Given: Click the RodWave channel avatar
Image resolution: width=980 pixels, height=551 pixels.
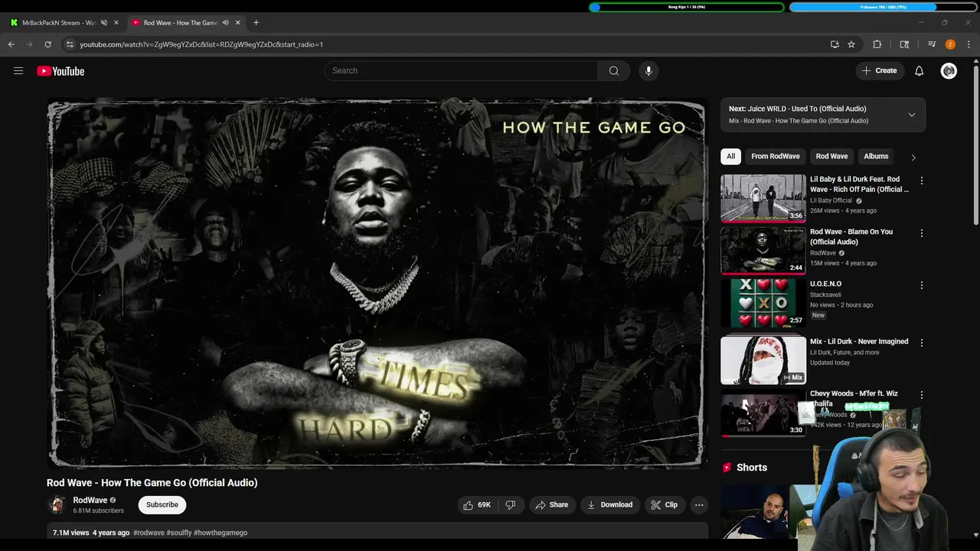Looking at the screenshot, I should (57, 504).
